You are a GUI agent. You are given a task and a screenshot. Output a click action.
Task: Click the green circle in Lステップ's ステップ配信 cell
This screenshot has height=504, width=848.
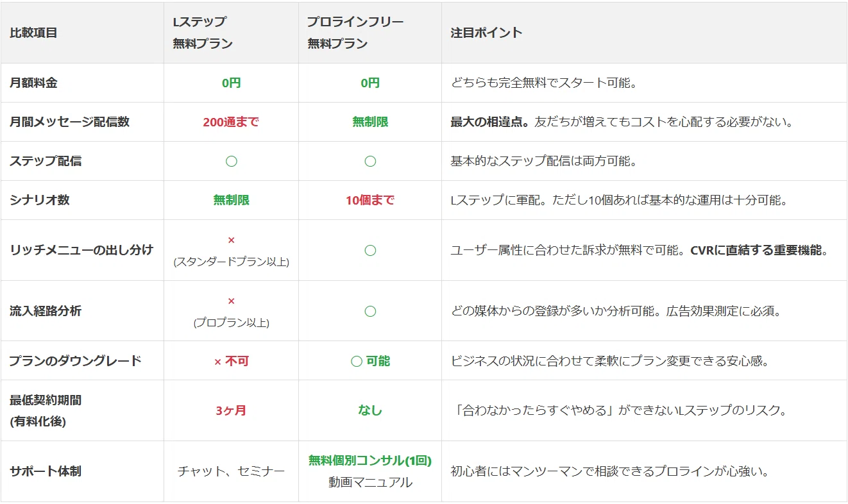pyautogui.click(x=232, y=161)
